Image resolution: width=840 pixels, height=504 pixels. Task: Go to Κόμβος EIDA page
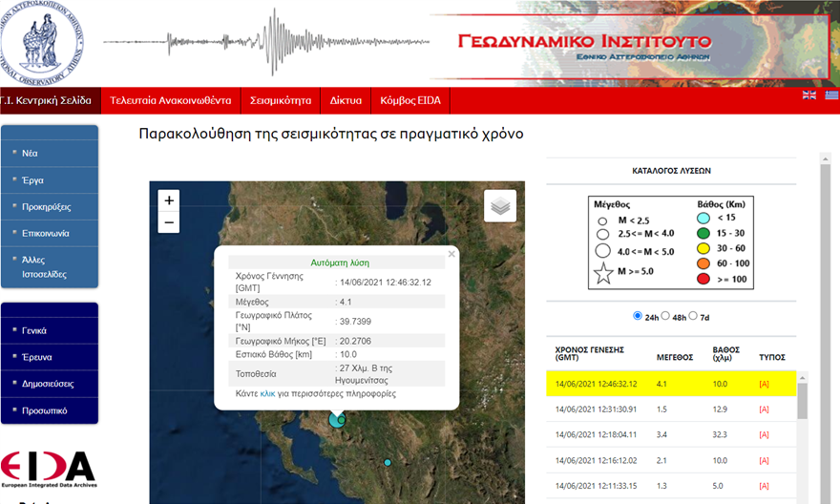point(409,100)
